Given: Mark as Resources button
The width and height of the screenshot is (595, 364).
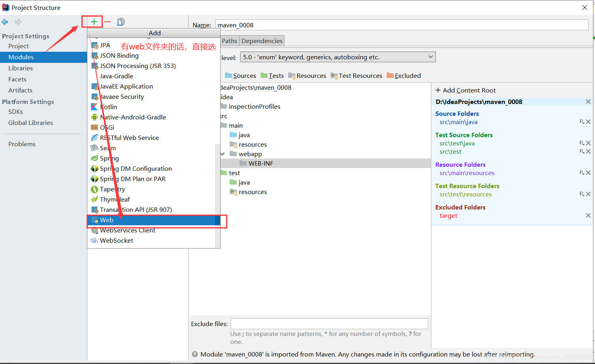Looking at the screenshot, I should point(307,76).
